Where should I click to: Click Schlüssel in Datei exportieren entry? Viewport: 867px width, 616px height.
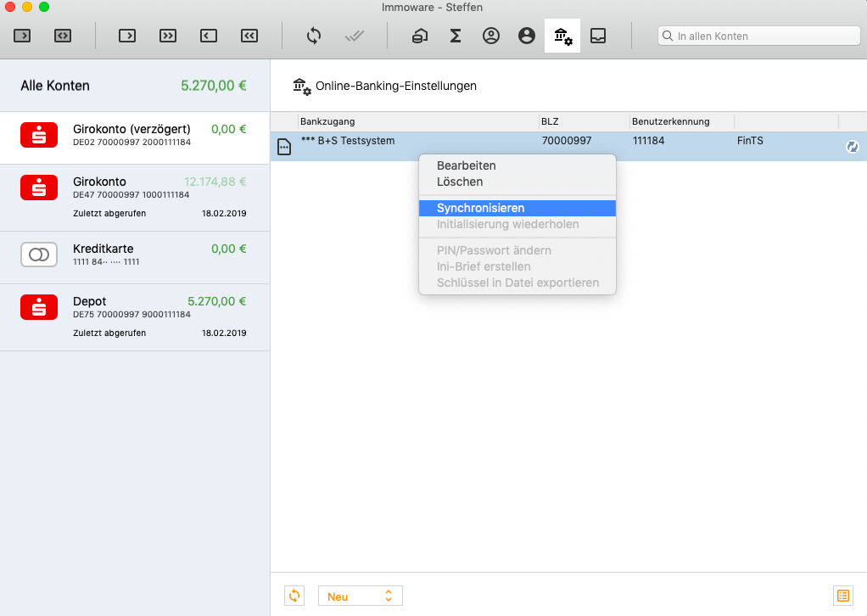pos(517,283)
